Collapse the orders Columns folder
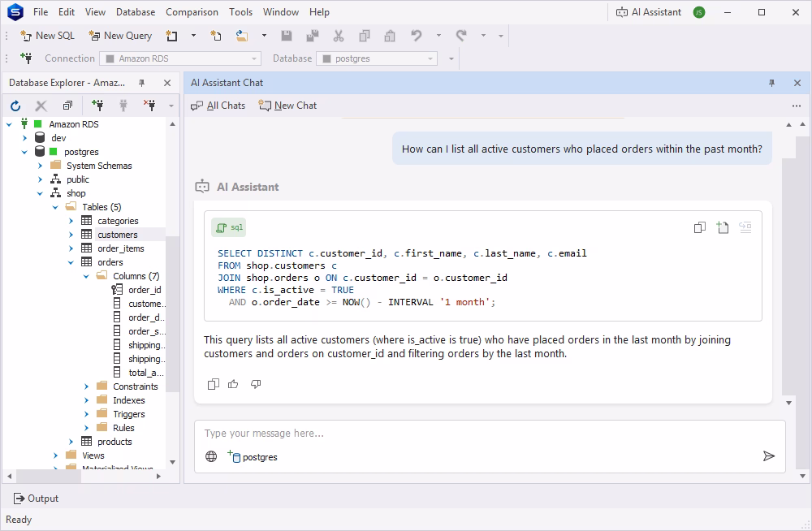Image resolution: width=812 pixels, height=531 pixels. click(87, 276)
